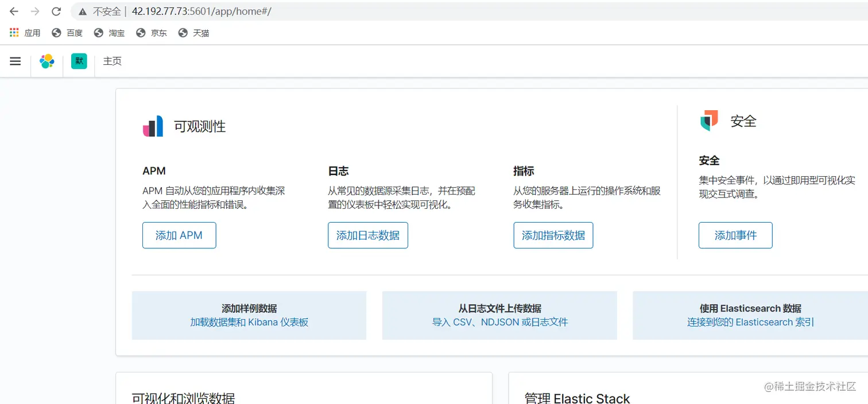Click the Elastic logo icon
868x404 pixels.
point(47,61)
